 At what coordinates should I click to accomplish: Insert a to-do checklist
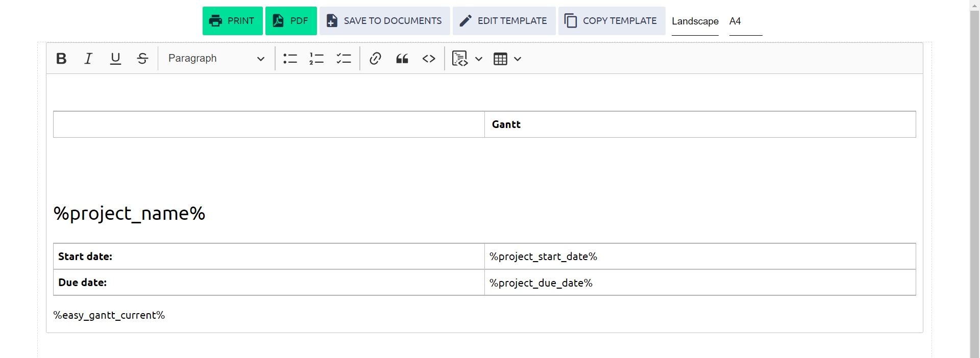[x=344, y=59]
